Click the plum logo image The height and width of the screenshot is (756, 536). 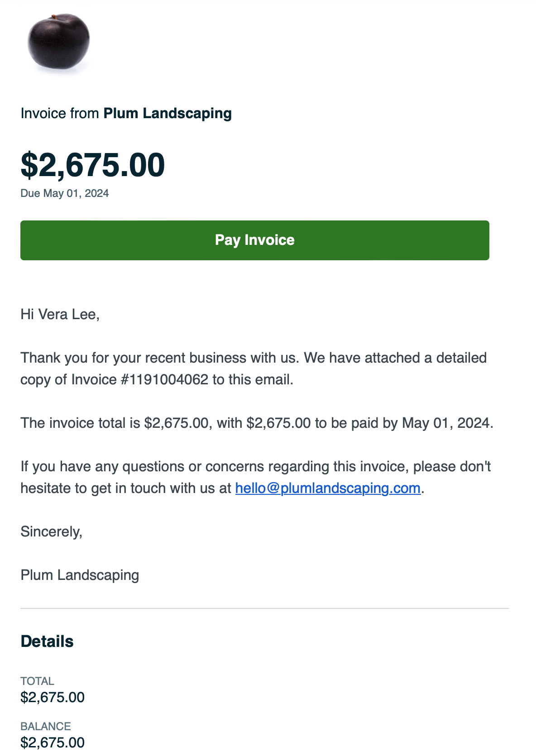pos(58,42)
